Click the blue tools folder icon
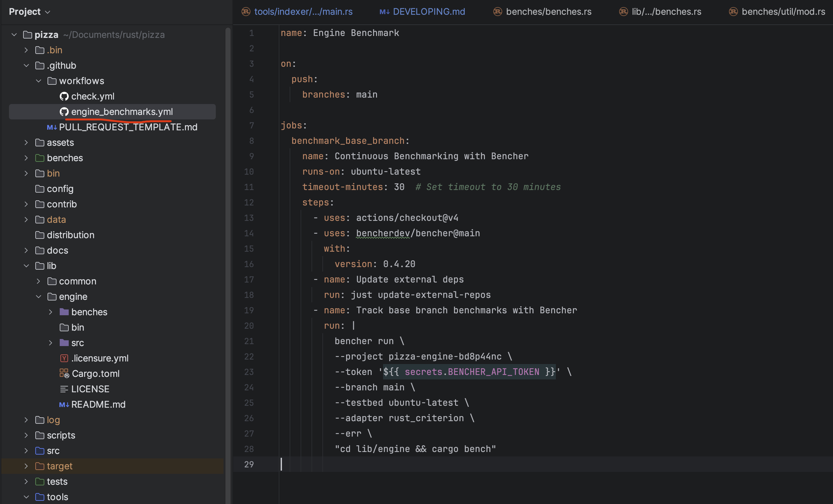 pyautogui.click(x=39, y=497)
